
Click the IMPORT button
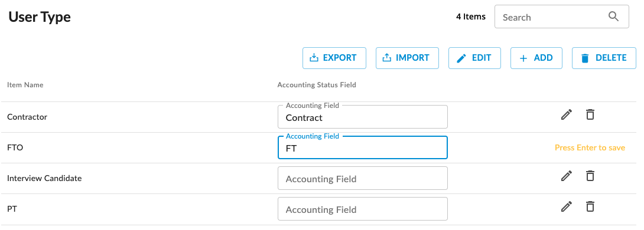point(407,58)
